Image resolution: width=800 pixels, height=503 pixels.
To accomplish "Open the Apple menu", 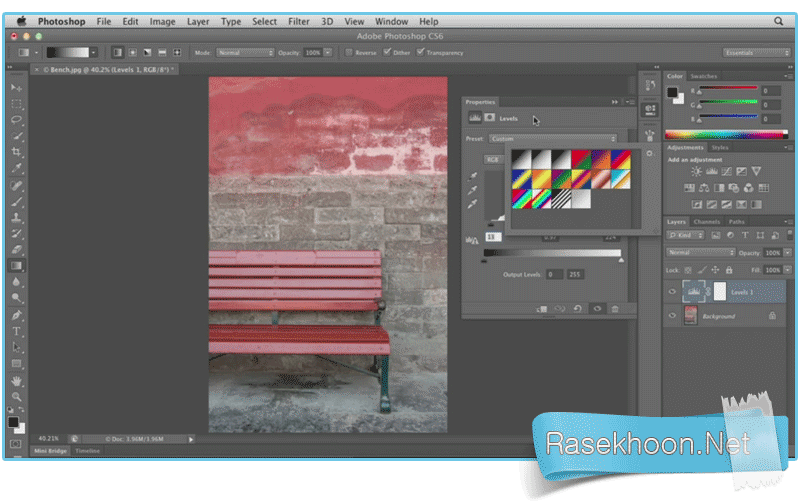I will click(x=21, y=21).
